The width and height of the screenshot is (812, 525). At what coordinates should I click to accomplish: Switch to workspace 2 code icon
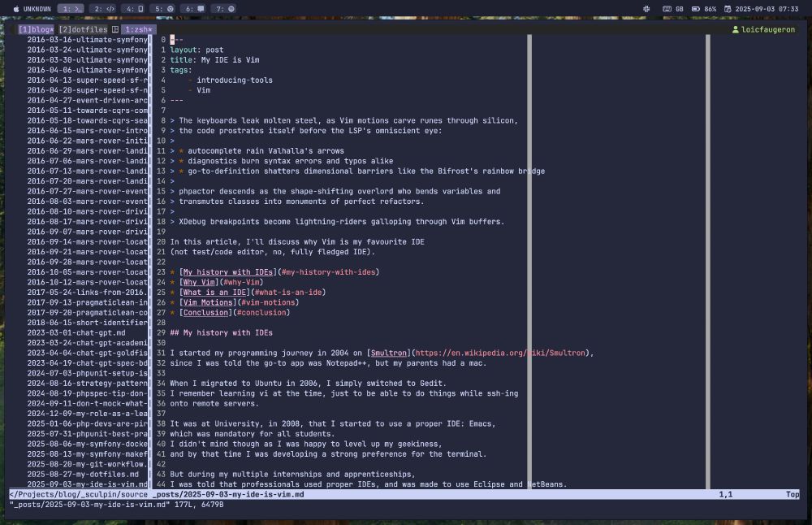coord(110,9)
